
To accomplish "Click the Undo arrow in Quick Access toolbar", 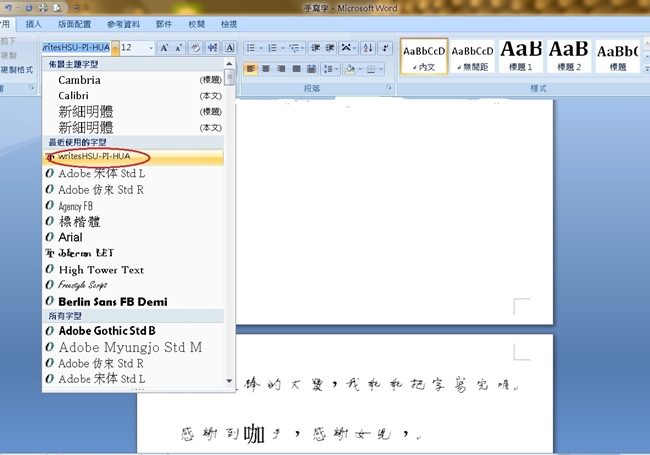I will click(x=7, y=7).
